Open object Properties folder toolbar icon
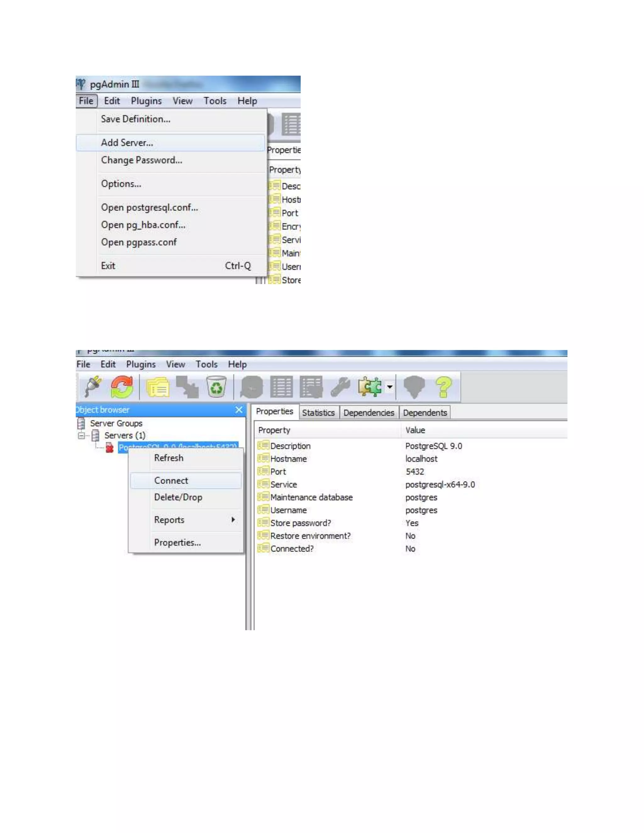 pyautogui.click(x=158, y=387)
